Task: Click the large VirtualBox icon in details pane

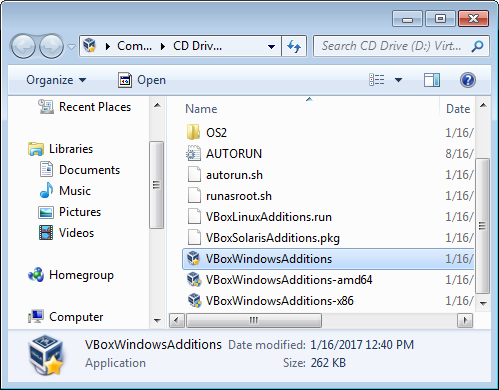Action: tap(46, 355)
